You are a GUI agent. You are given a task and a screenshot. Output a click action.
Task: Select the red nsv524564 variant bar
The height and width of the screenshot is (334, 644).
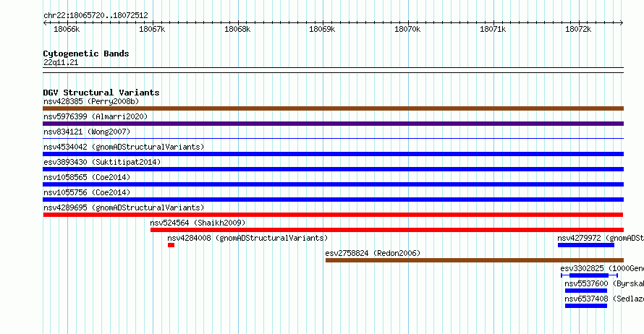(387, 230)
